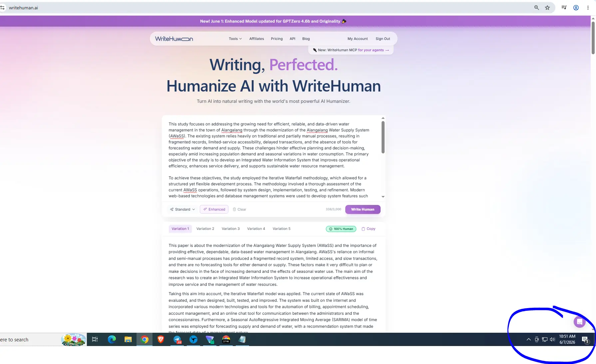Open the API page
This screenshot has height=364, width=596.
coord(292,39)
